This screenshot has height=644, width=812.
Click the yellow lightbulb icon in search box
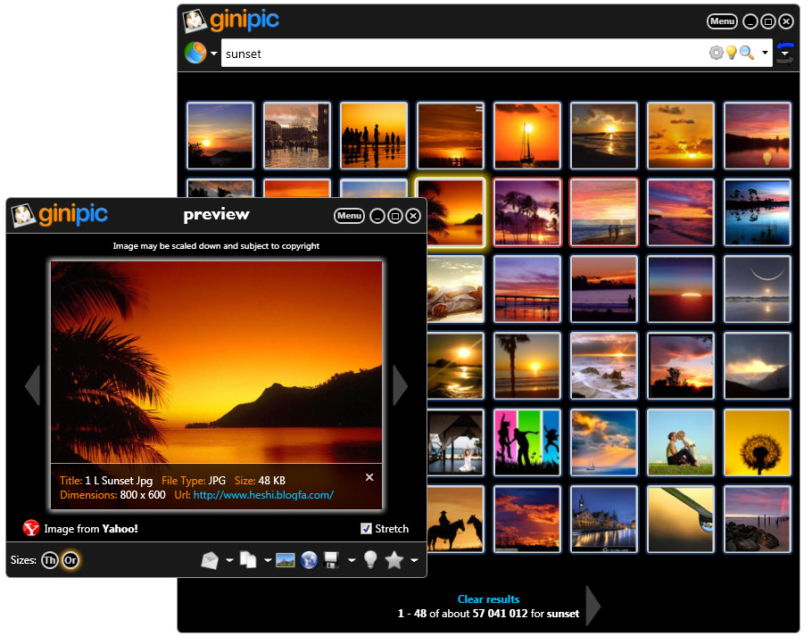(x=731, y=53)
